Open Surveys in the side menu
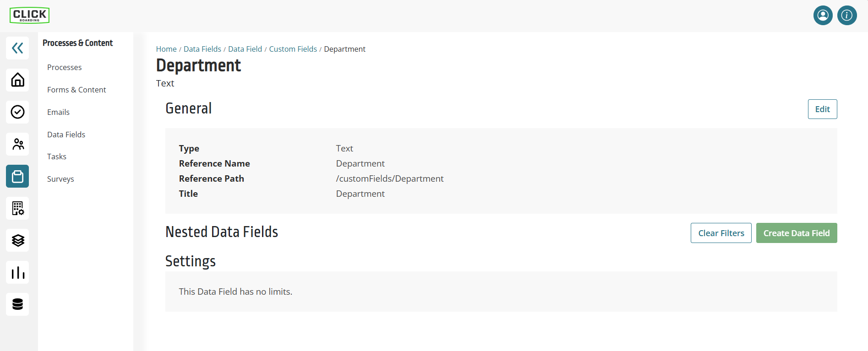The width and height of the screenshot is (868, 351). [60, 179]
